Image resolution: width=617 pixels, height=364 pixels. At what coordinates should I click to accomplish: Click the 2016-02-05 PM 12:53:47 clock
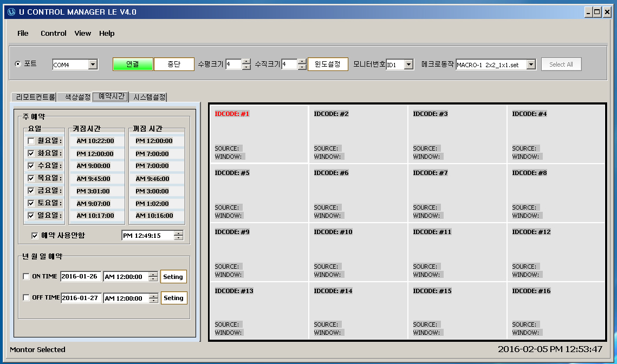click(x=550, y=349)
